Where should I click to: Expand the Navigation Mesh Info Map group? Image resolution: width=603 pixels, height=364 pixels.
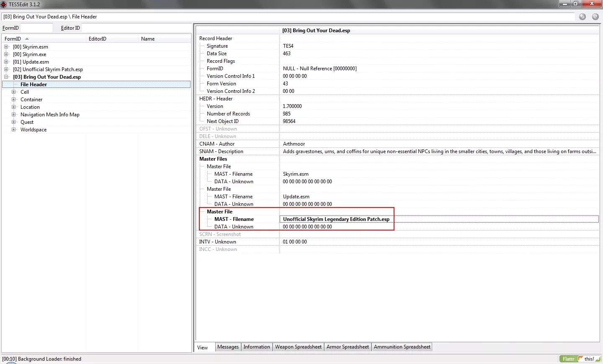coord(14,115)
